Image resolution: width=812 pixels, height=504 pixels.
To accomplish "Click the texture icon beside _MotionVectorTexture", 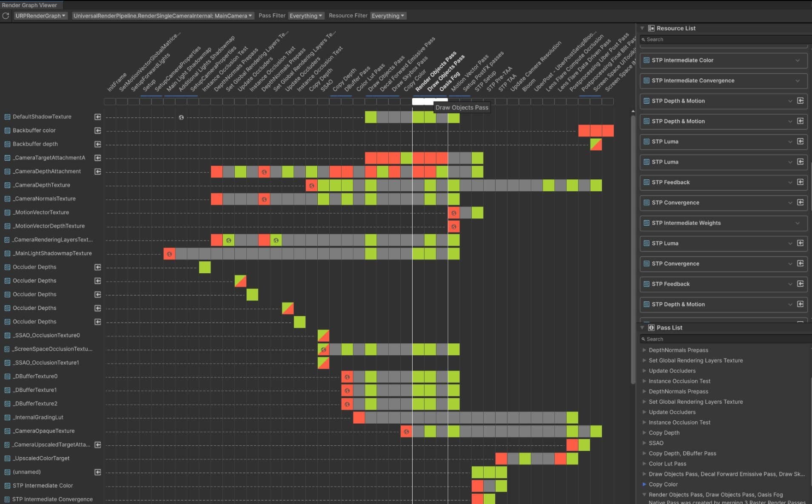I will (x=6, y=212).
